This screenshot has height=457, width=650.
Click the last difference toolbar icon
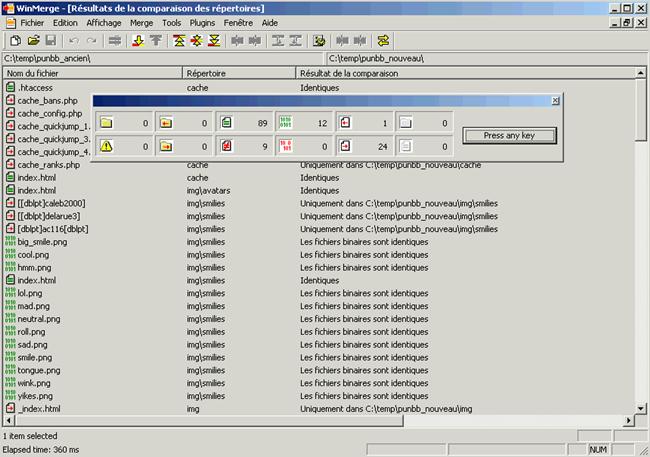tap(213, 40)
